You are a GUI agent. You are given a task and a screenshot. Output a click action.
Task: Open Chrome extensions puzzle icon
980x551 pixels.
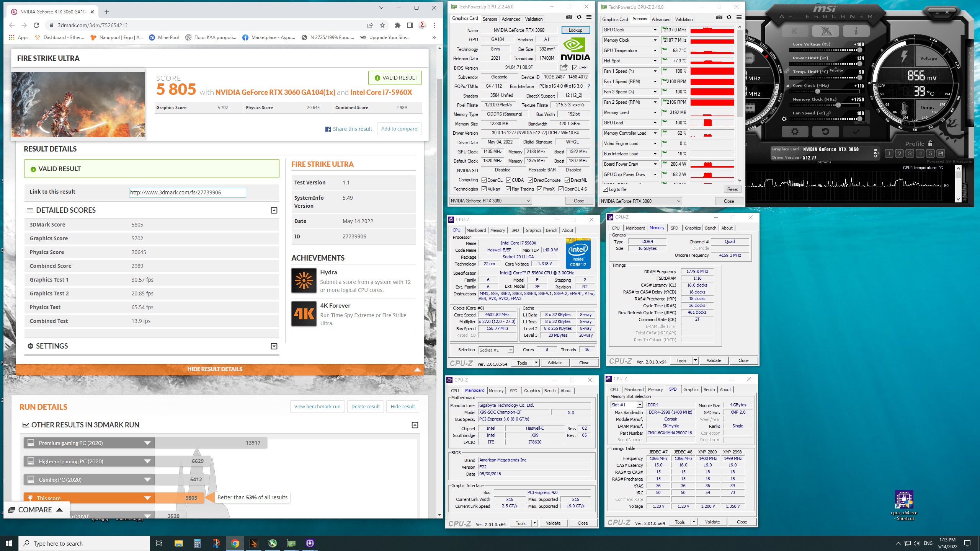[398, 25]
